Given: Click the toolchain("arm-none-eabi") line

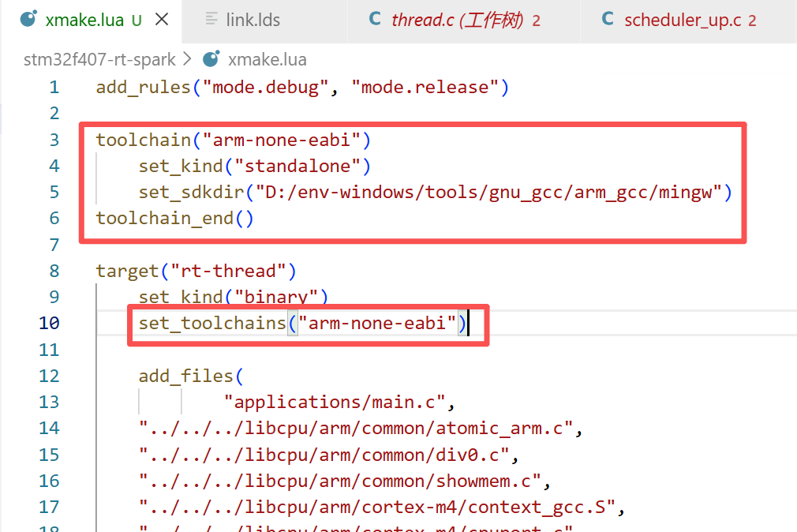Looking at the screenshot, I should point(234,140).
